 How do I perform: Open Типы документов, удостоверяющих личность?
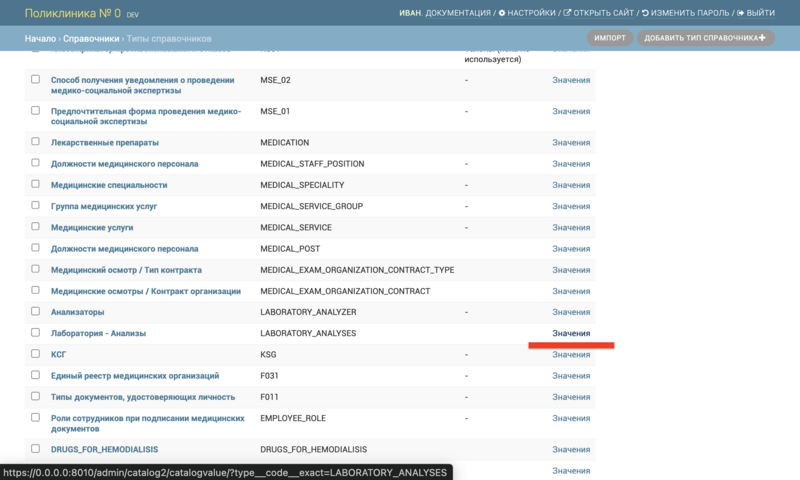click(x=143, y=397)
